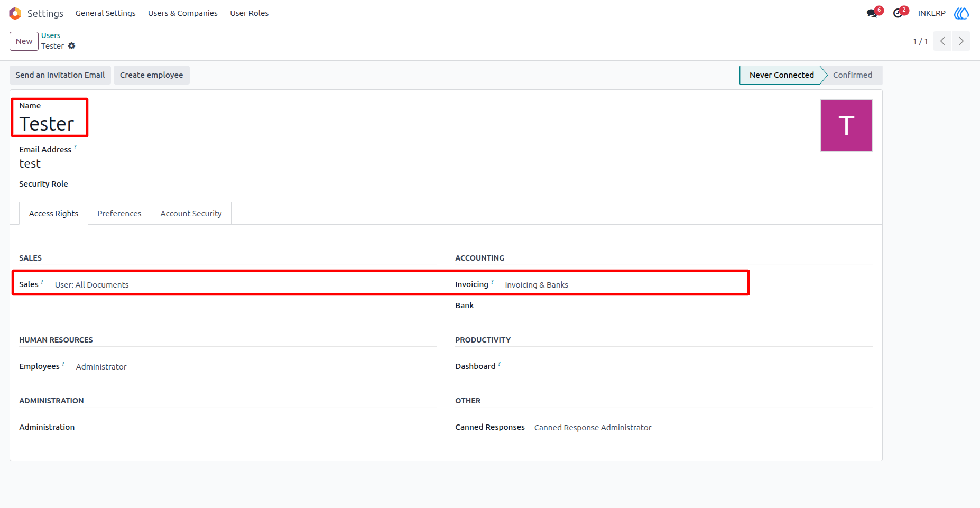Open the conversations messages icon

click(x=872, y=13)
